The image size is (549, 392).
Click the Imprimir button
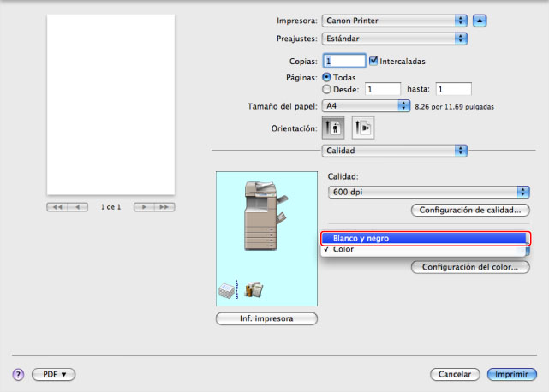pyautogui.click(x=512, y=375)
